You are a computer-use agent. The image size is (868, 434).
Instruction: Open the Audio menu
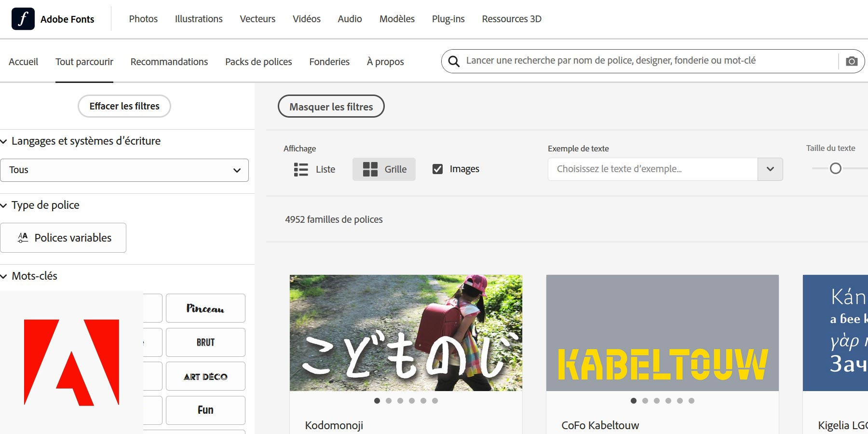click(350, 19)
